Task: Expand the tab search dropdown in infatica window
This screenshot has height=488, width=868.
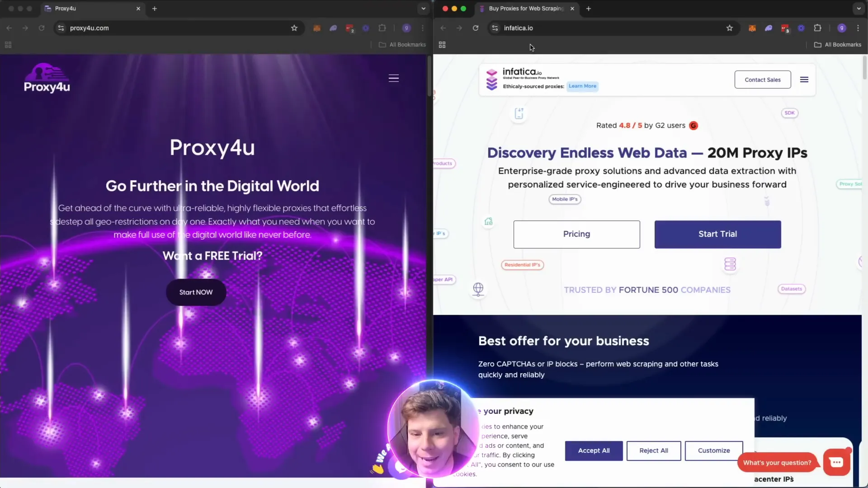Action: [859, 9]
